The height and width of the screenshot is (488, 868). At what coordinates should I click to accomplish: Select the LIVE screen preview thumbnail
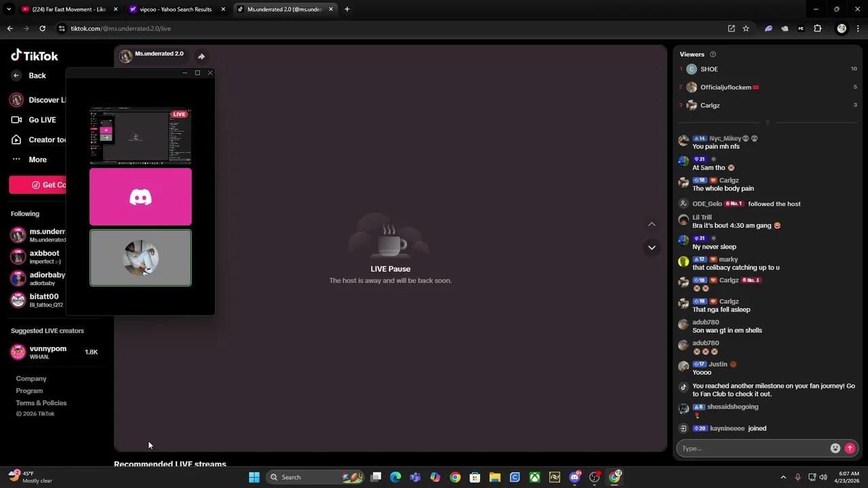click(x=140, y=136)
